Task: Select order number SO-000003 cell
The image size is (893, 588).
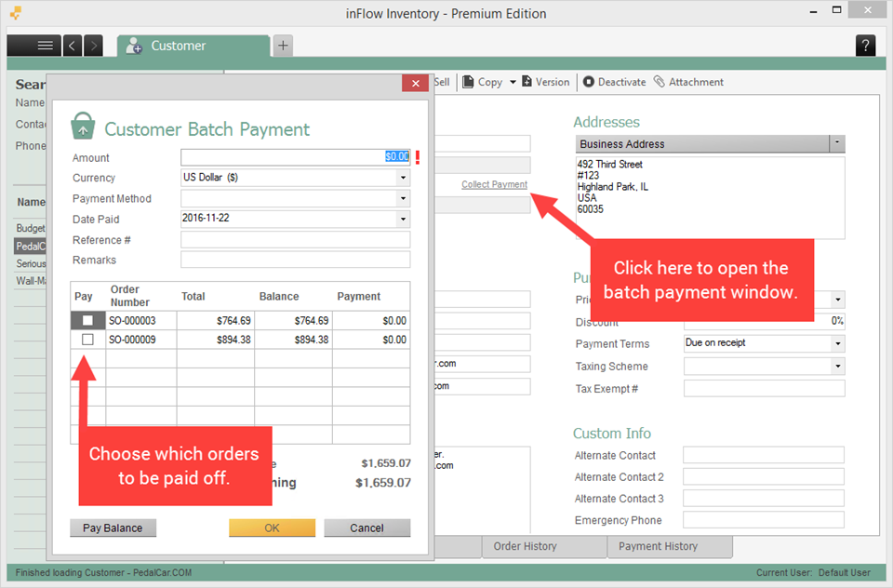Action: tap(141, 321)
